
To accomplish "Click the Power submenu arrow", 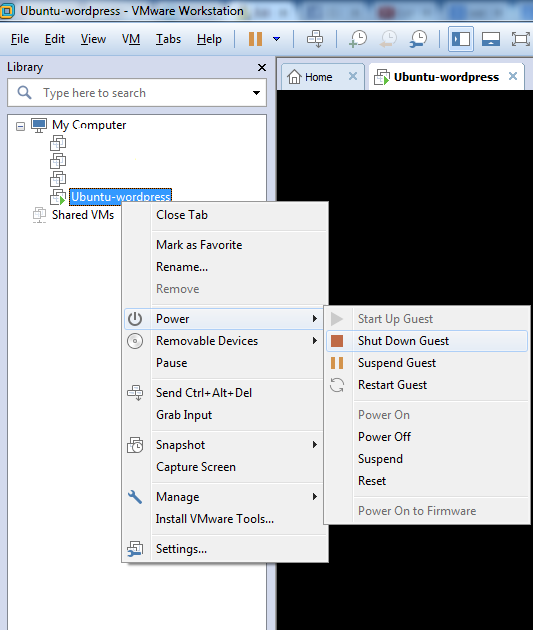I will [x=315, y=319].
